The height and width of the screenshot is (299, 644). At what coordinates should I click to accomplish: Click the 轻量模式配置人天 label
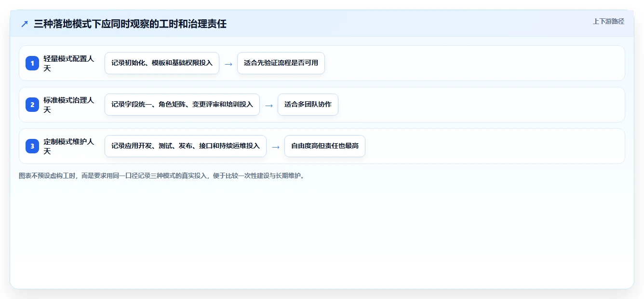point(69,63)
